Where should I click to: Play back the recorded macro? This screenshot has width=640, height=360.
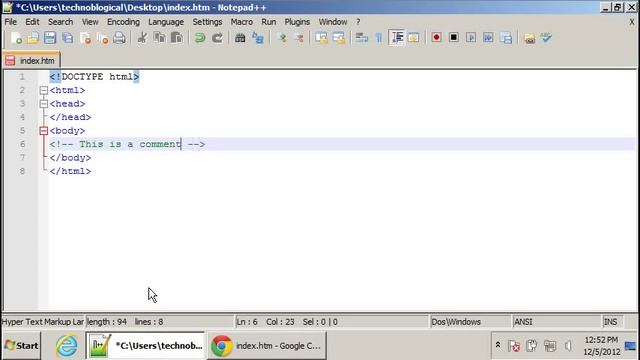point(471,38)
